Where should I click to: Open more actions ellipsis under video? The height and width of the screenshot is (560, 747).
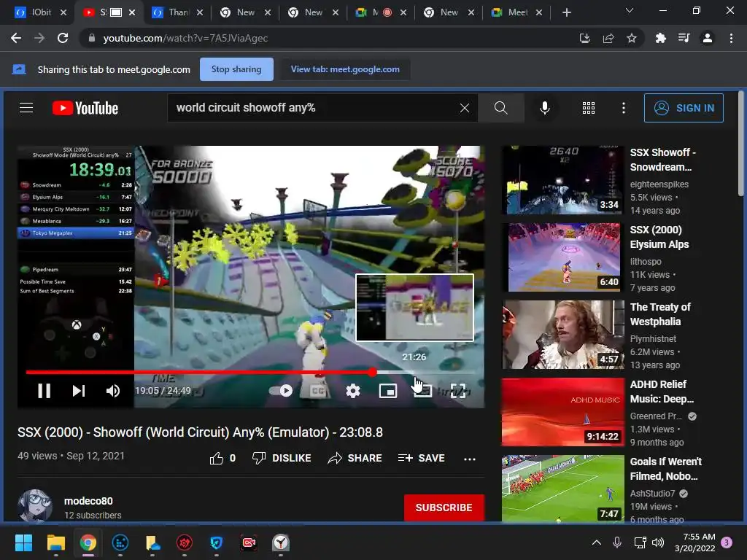(470, 459)
